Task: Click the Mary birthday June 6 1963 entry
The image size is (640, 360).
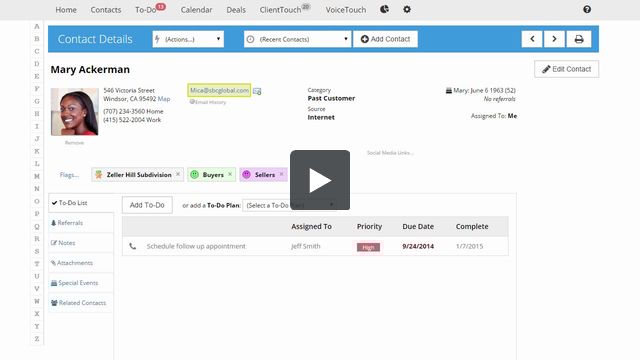Action: click(481, 90)
